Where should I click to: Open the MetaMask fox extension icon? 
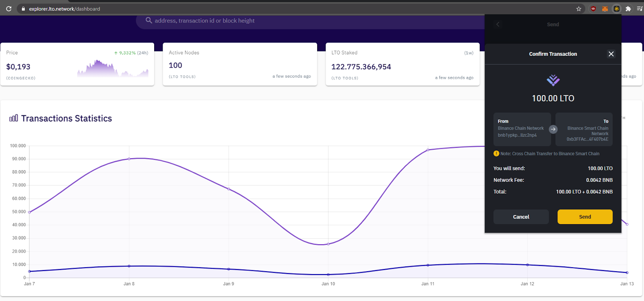[605, 8]
